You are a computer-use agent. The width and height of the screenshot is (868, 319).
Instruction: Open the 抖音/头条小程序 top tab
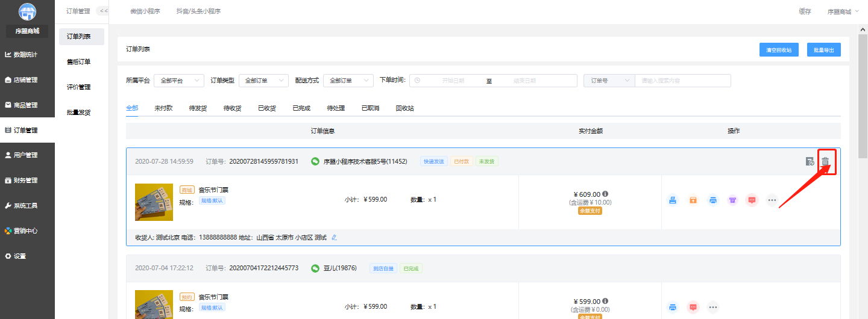[198, 11]
